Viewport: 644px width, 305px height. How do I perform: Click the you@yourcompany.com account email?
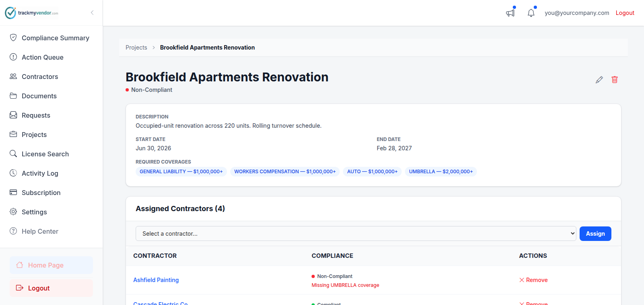tap(577, 13)
